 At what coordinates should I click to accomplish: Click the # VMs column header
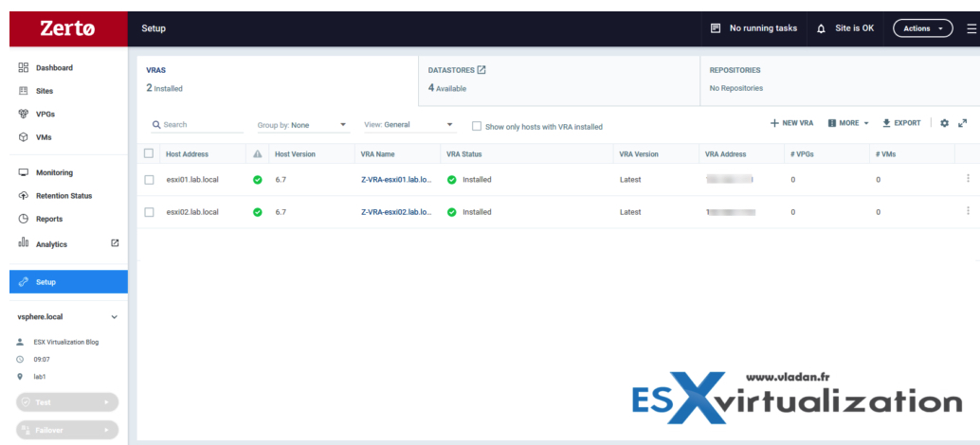pos(885,154)
